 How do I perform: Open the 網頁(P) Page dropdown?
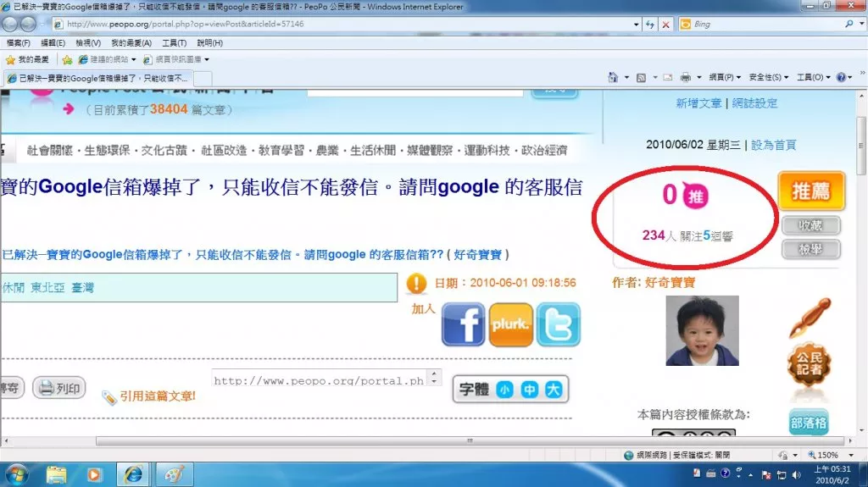pos(725,77)
